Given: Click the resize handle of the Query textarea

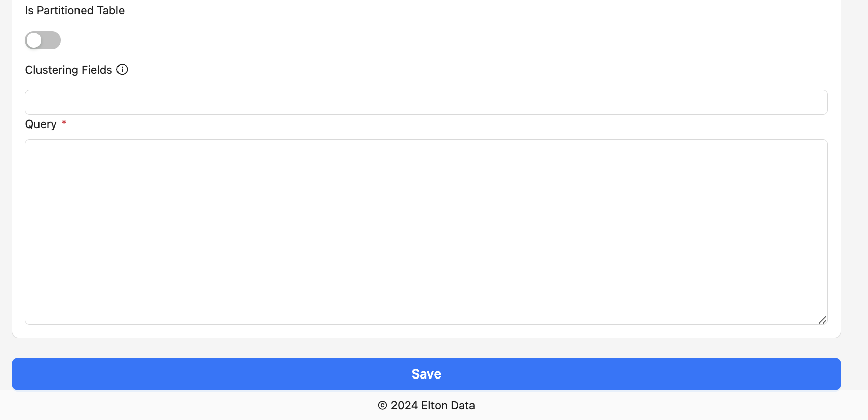Looking at the screenshot, I should (823, 320).
